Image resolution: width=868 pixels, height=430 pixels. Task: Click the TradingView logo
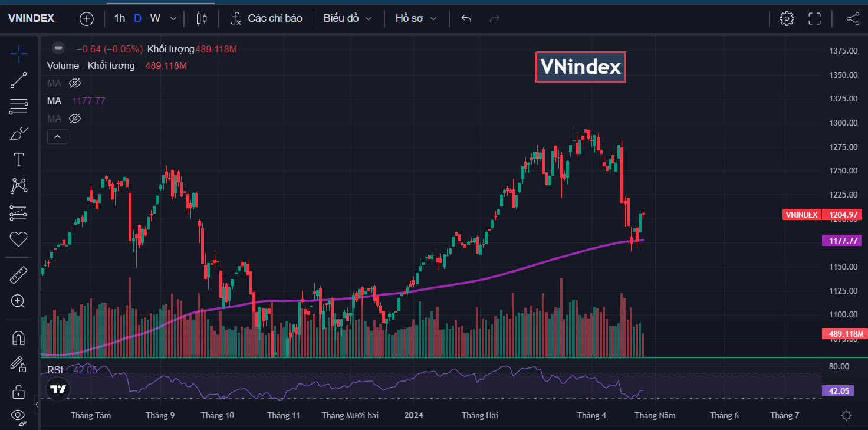(58, 389)
